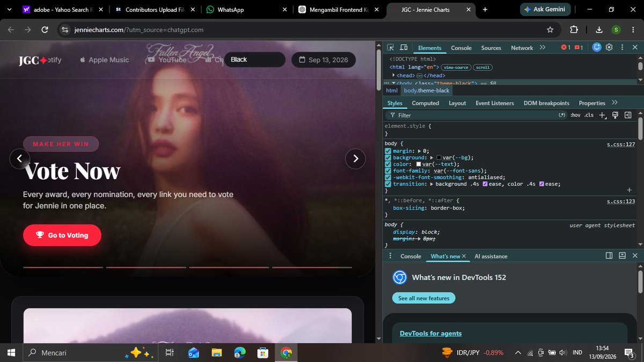Expand the transition shorthand triangle
This screenshot has width=644, height=362.
coord(432,184)
